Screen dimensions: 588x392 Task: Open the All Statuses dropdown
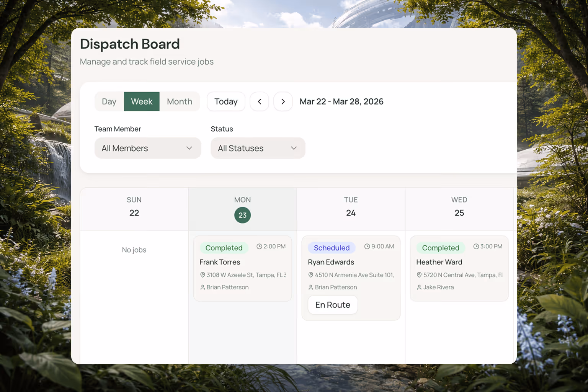(x=258, y=148)
